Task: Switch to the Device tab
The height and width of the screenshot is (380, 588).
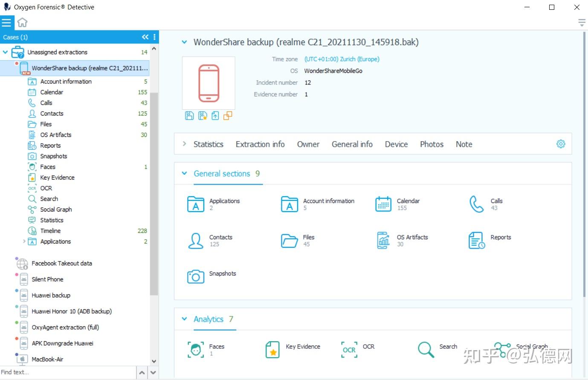Action: click(x=397, y=144)
